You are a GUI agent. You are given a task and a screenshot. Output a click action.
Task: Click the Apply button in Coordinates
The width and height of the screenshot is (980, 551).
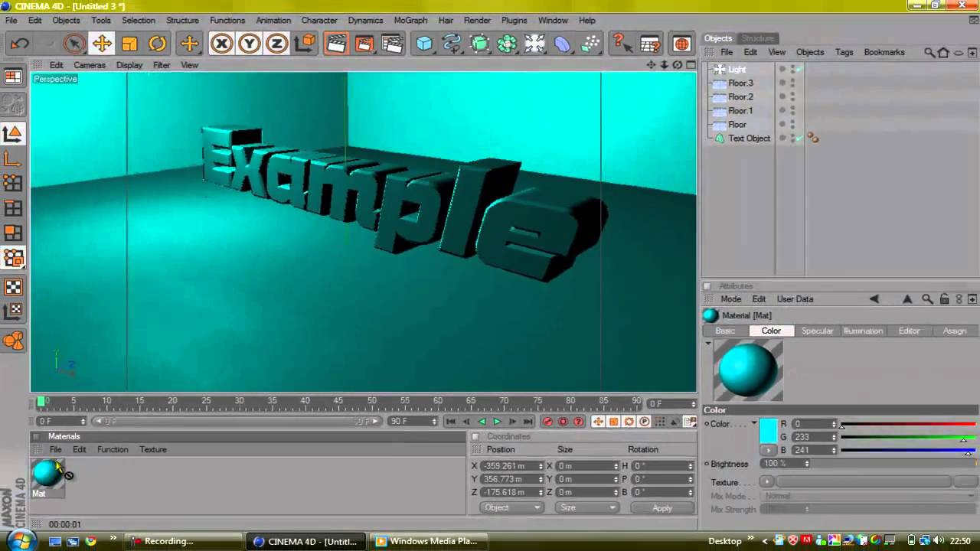[x=662, y=507]
